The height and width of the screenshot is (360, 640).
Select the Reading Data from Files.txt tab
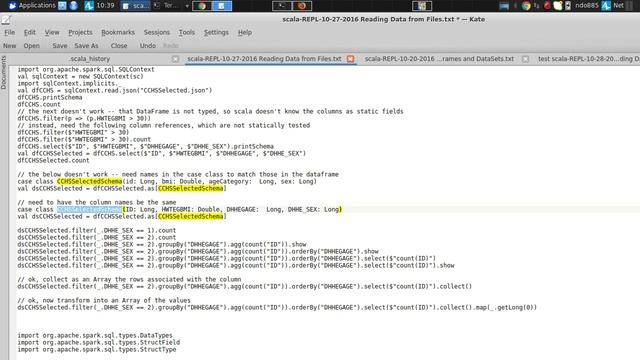tap(264, 59)
